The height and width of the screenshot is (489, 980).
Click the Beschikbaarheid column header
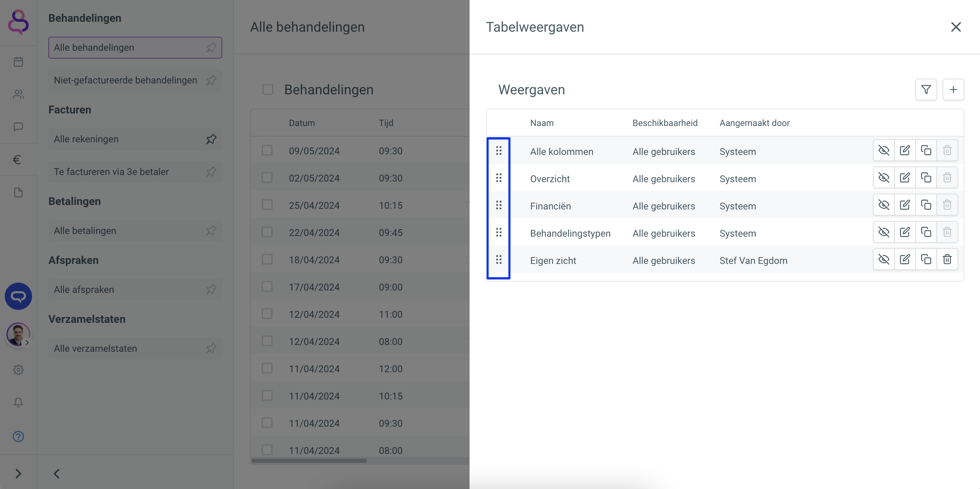pos(664,123)
